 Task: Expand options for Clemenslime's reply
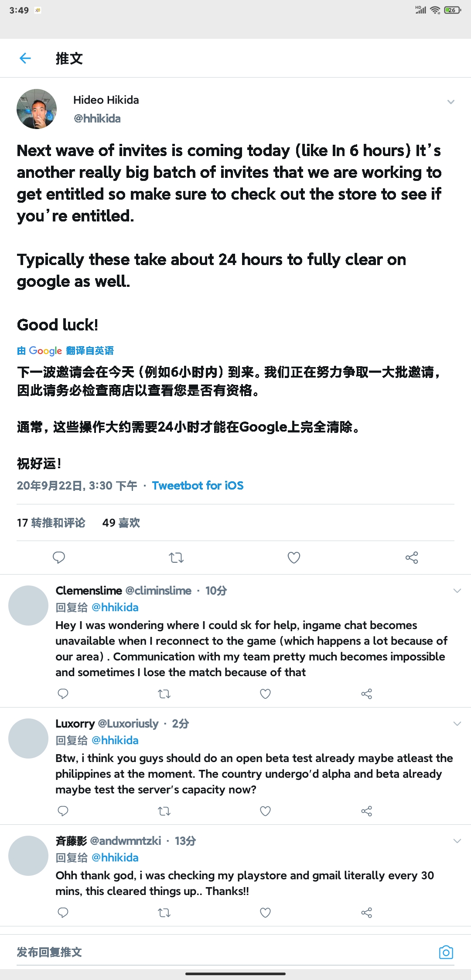tap(457, 591)
